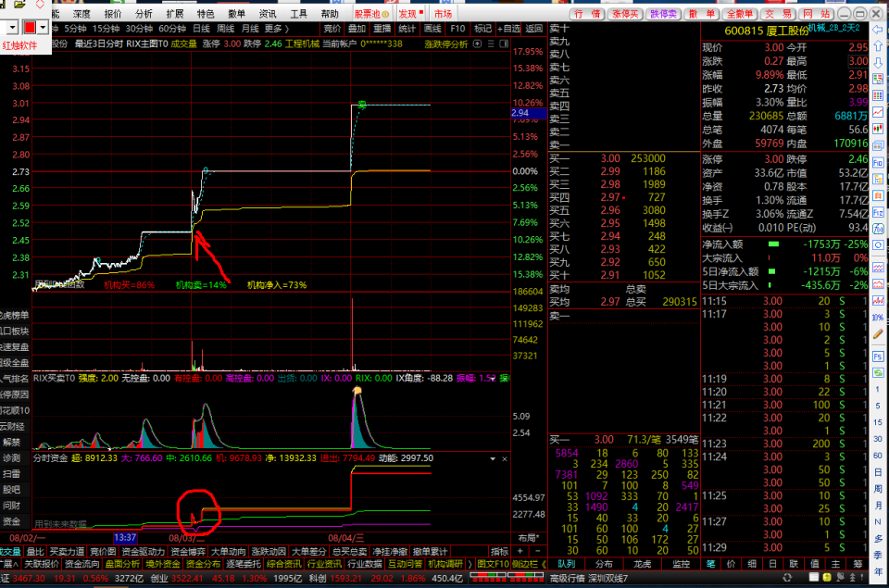Click the 发现 button

point(410,14)
